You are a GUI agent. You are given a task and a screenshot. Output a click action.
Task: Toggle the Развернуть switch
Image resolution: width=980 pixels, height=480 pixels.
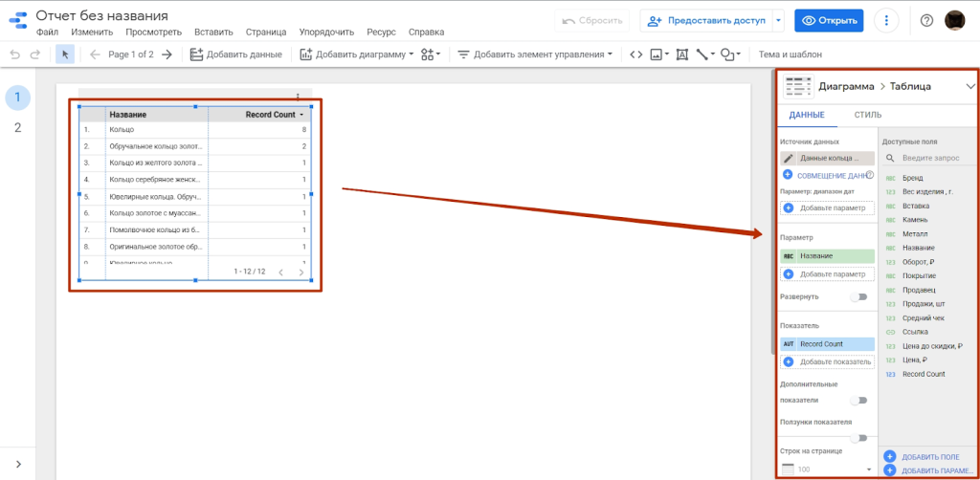coord(859,296)
